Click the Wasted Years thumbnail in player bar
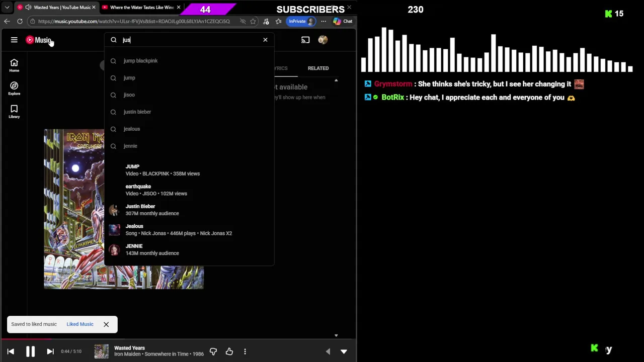 click(x=101, y=351)
